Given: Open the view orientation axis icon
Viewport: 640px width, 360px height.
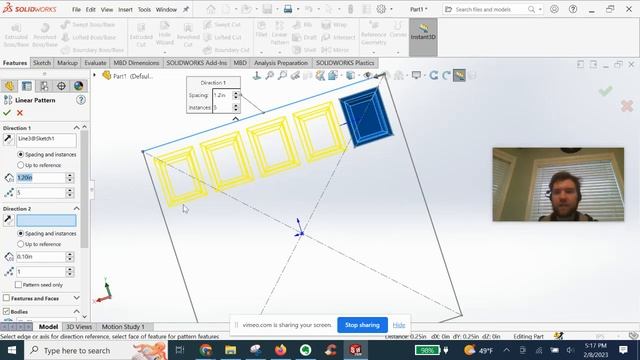Looking at the screenshot, I should (257, 76).
